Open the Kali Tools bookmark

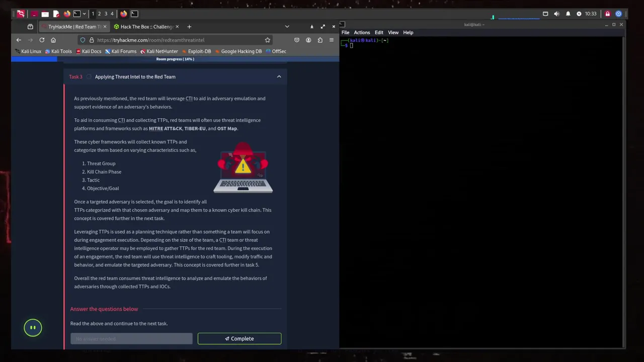[59, 51]
